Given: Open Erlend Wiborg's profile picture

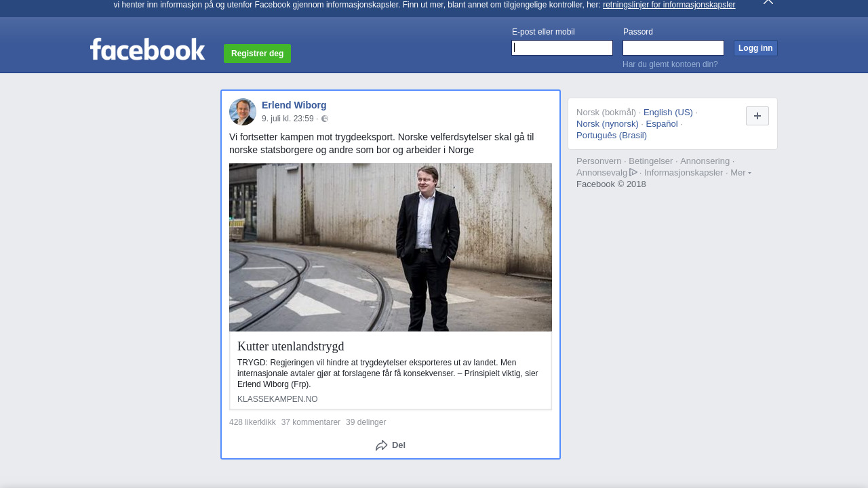Looking at the screenshot, I should pyautogui.click(x=243, y=112).
